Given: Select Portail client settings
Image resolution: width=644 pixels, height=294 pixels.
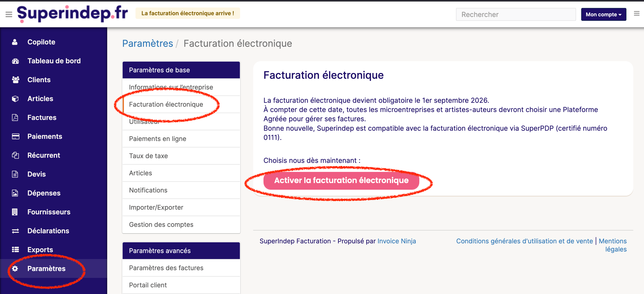Looking at the screenshot, I should click(181, 285).
